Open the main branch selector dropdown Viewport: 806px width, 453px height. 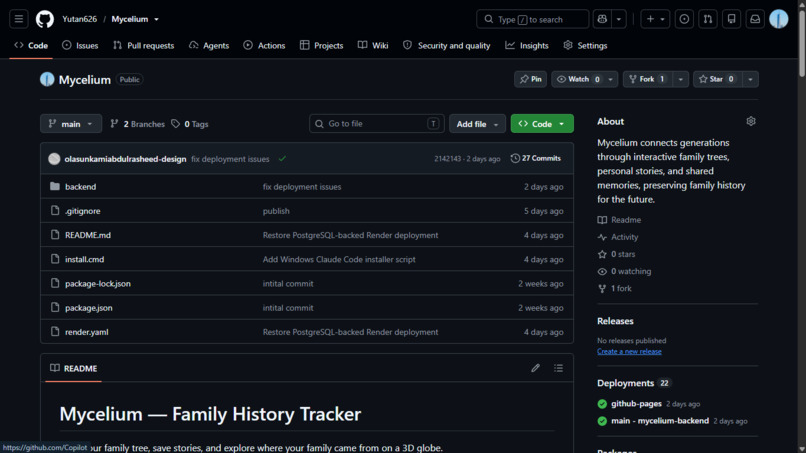click(71, 124)
